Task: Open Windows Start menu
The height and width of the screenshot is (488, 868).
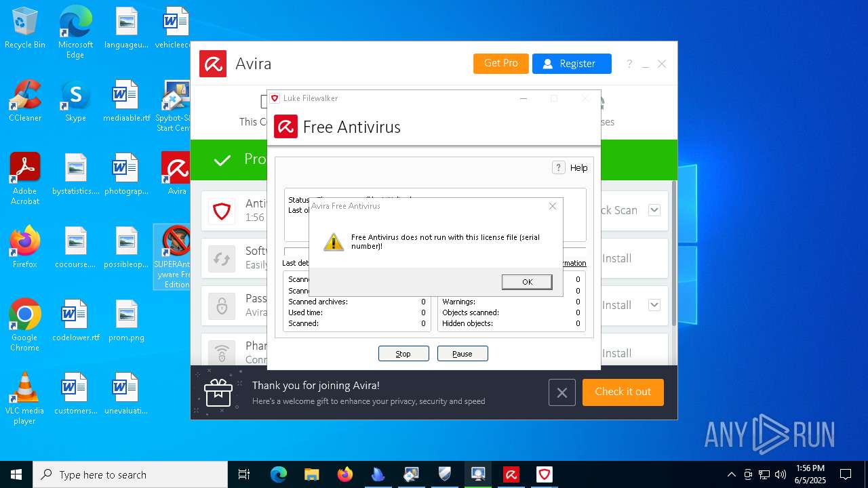Action: coord(16,474)
